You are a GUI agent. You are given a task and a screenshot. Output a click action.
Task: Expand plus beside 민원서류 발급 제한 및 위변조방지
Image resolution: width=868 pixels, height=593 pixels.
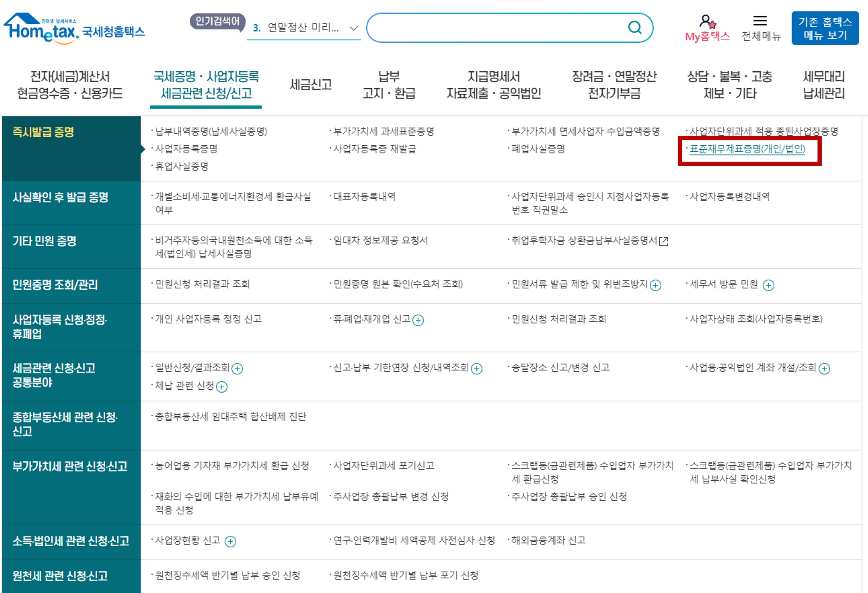[x=655, y=285]
